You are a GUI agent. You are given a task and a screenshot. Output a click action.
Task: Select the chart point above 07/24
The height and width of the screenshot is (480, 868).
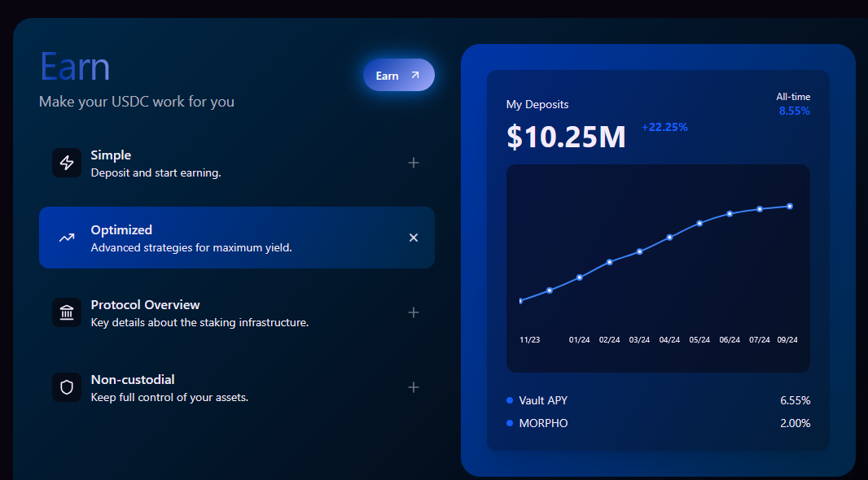pos(760,209)
